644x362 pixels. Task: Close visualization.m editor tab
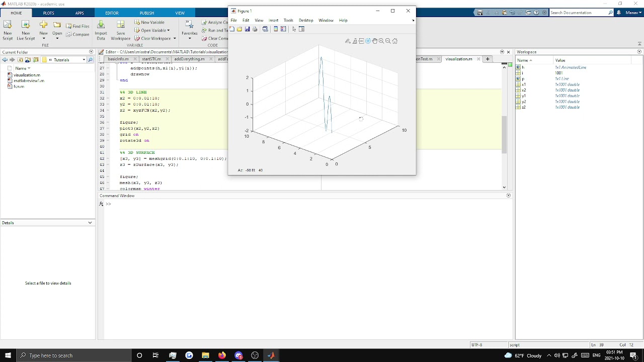pyautogui.click(x=478, y=59)
